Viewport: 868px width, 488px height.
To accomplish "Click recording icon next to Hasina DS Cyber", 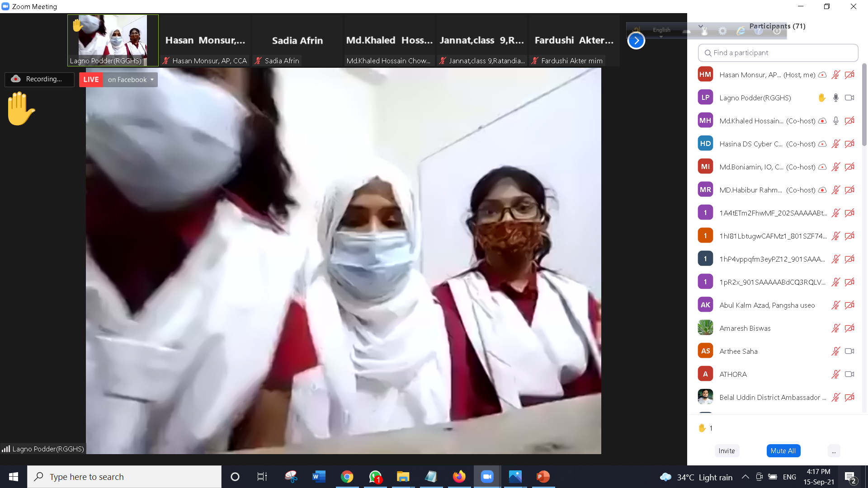I will point(822,144).
